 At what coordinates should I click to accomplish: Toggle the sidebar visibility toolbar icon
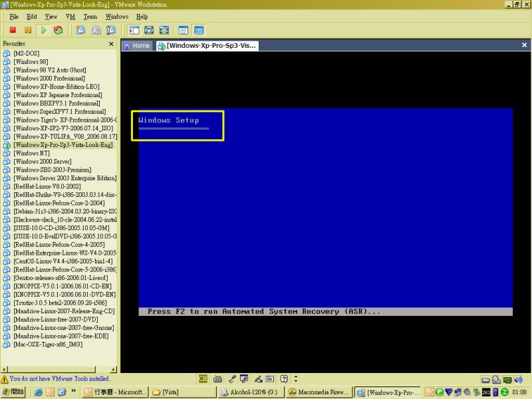point(134,30)
